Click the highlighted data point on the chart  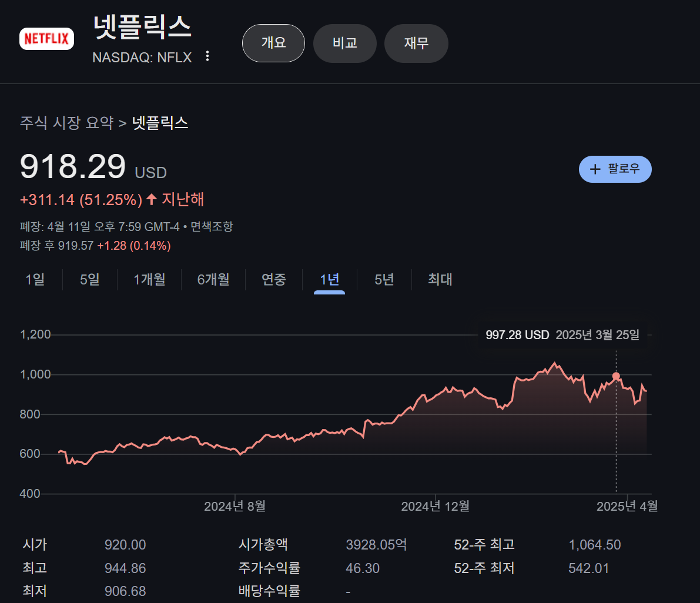coord(616,376)
